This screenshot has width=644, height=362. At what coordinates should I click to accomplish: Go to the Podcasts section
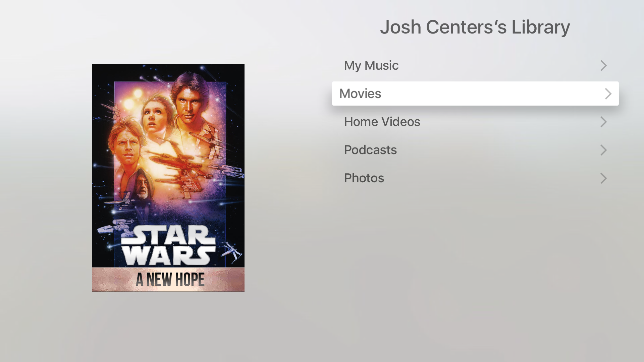(x=475, y=150)
